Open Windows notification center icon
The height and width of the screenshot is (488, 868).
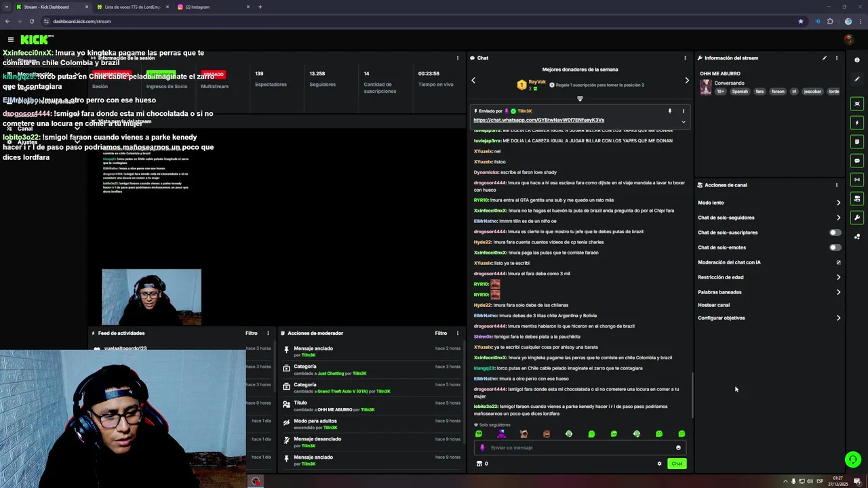coord(857,481)
